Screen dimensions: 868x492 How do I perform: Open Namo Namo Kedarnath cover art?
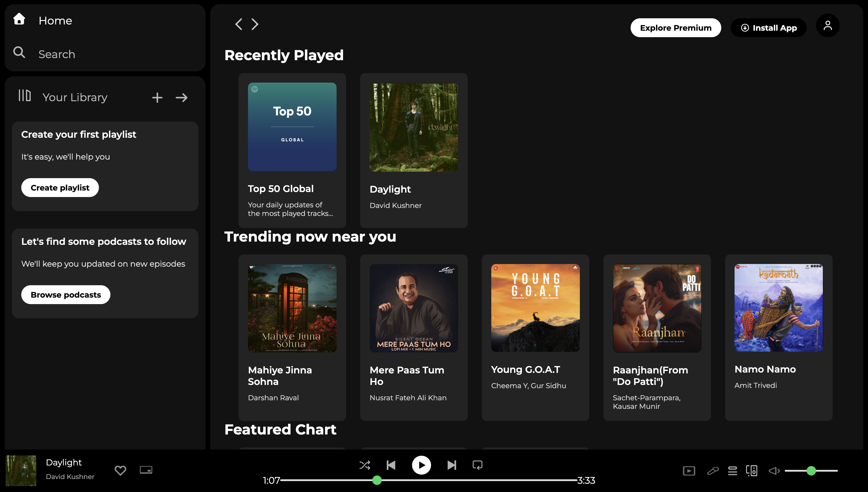(778, 308)
